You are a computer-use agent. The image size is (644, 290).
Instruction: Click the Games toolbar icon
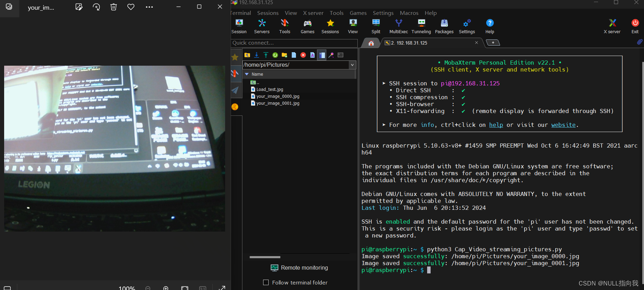[307, 27]
